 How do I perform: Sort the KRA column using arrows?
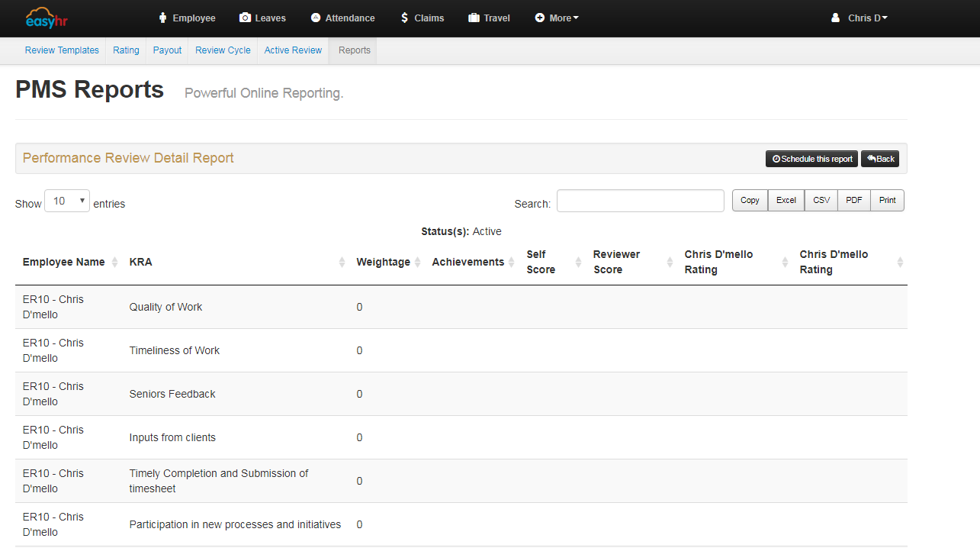tap(342, 262)
